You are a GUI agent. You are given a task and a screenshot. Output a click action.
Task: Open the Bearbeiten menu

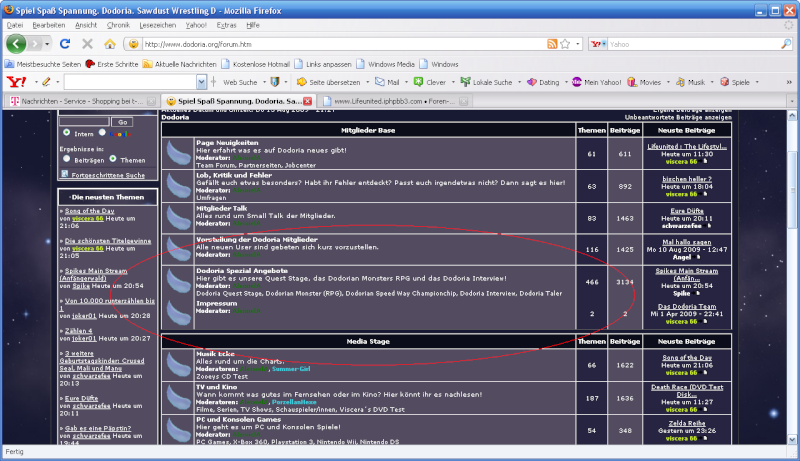[x=48, y=25]
